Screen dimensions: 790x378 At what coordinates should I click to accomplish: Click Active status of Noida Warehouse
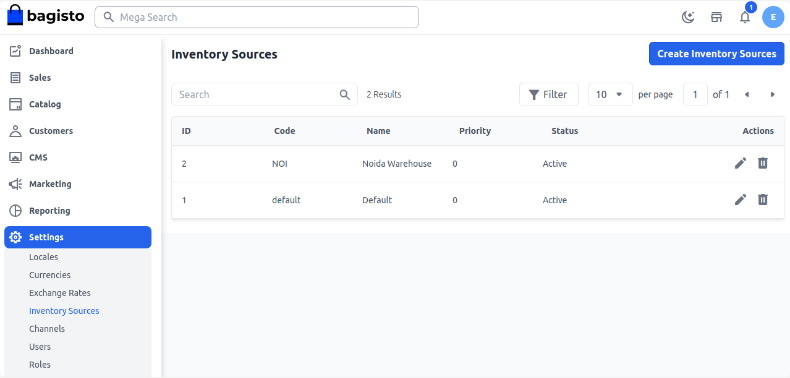point(555,164)
